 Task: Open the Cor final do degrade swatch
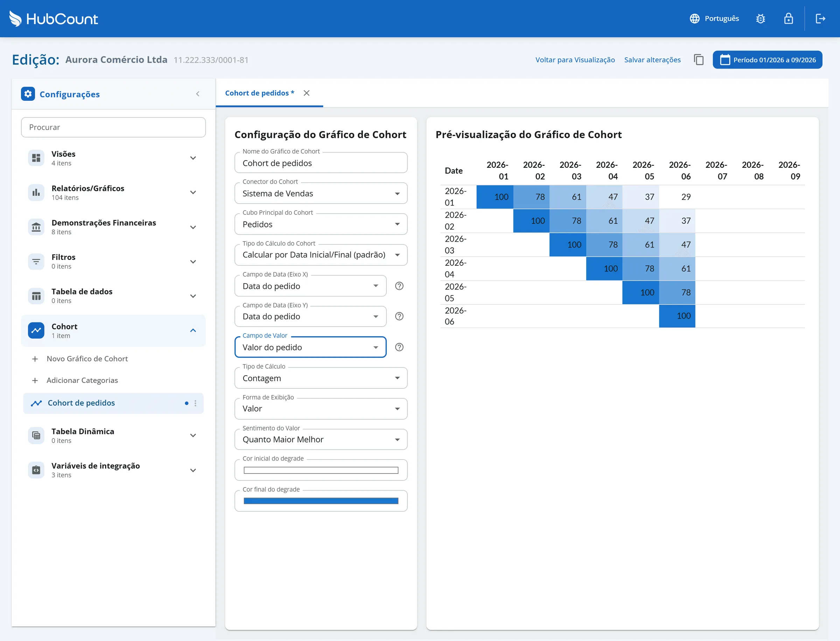click(x=321, y=501)
